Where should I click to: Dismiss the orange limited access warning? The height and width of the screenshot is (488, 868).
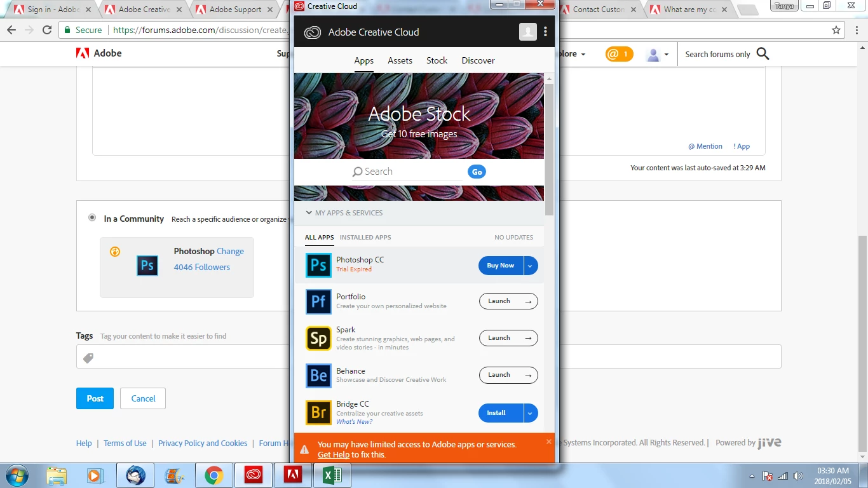(549, 442)
